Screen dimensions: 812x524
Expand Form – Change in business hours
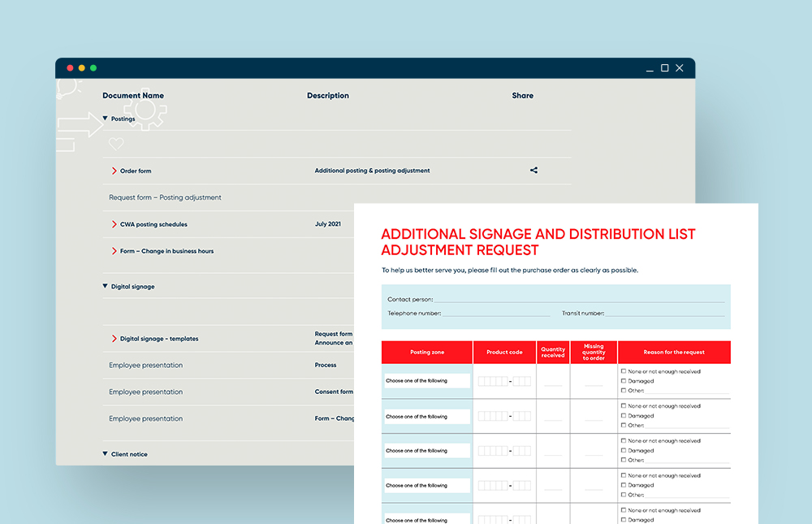[x=114, y=251]
